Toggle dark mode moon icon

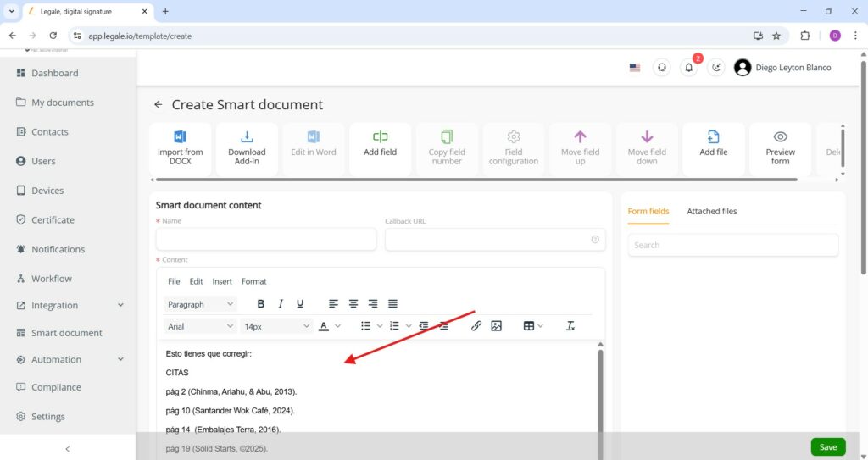[715, 68]
